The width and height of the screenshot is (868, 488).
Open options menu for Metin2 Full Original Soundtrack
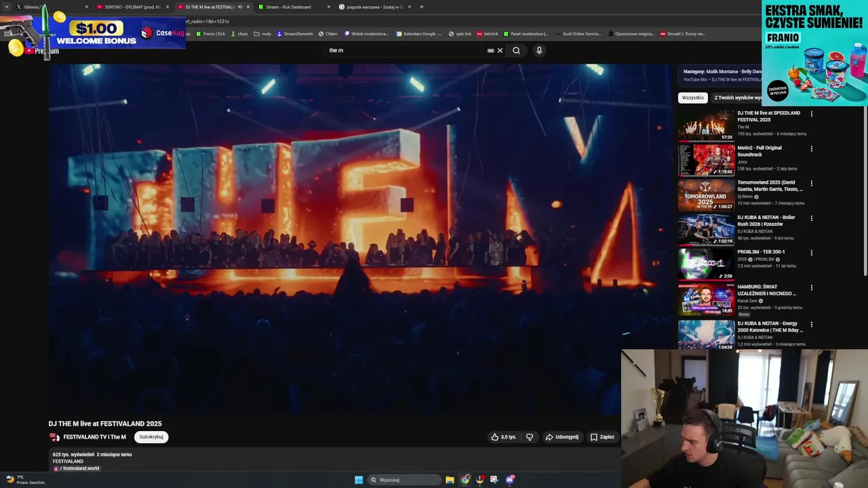812,148
